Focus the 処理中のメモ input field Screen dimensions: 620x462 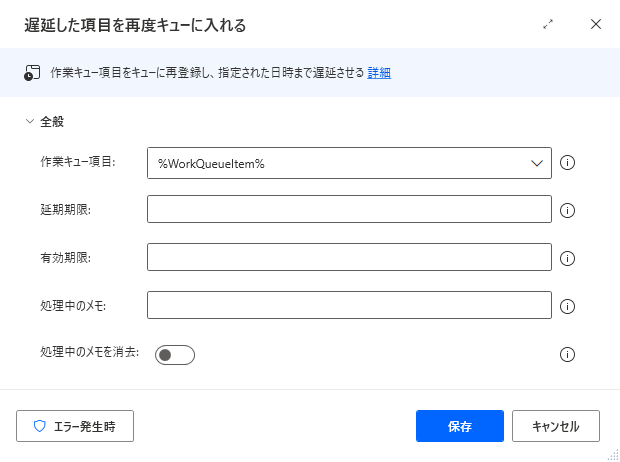[x=349, y=305]
